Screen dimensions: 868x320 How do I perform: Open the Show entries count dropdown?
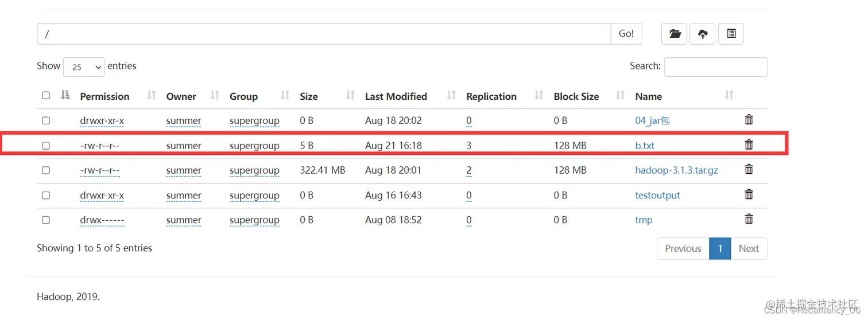click(x=84, y=67)
